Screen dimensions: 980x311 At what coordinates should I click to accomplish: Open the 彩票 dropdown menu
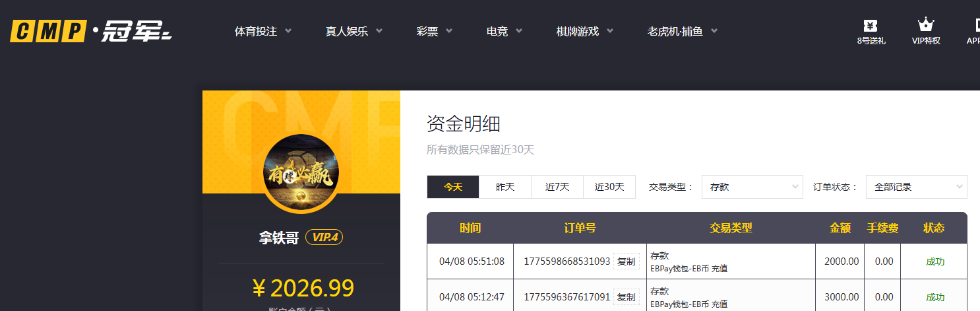pos(434,31)
